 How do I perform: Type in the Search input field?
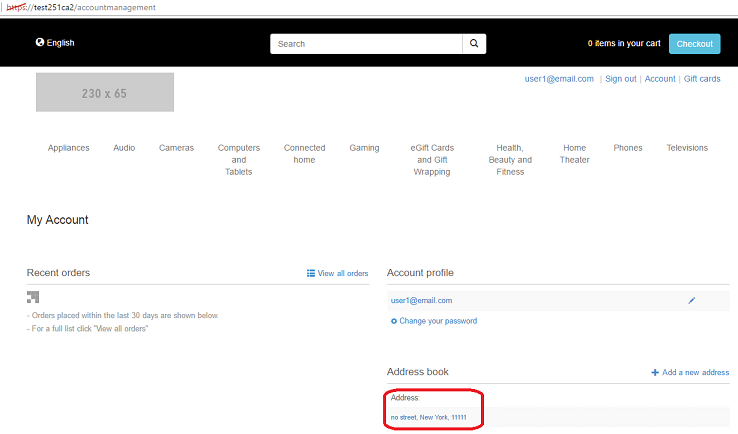coord(366,44)
